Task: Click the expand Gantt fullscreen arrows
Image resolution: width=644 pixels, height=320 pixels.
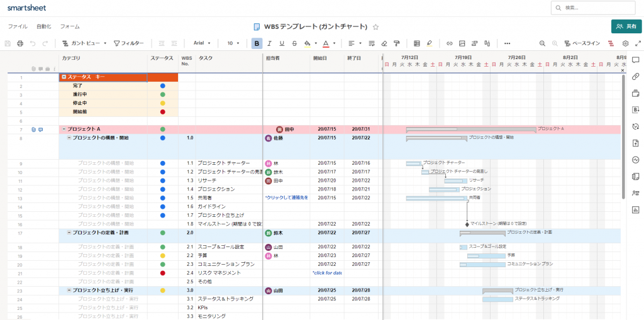Action: click(x=638, y=43)
